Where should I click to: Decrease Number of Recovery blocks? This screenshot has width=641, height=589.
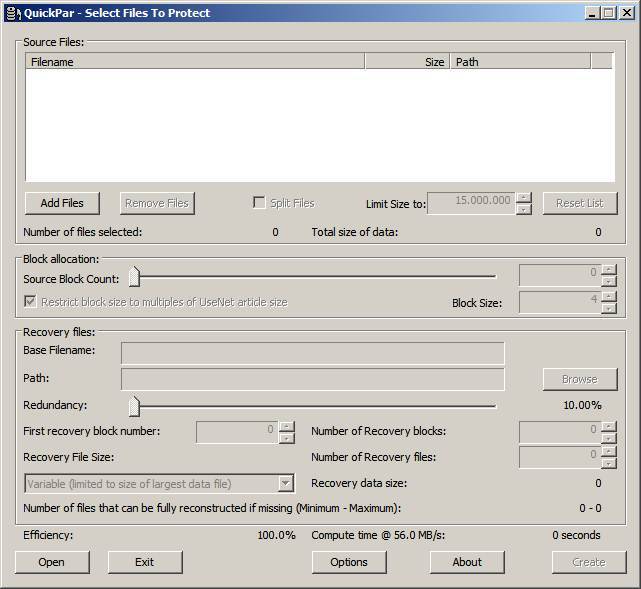[x=609, y=438]
